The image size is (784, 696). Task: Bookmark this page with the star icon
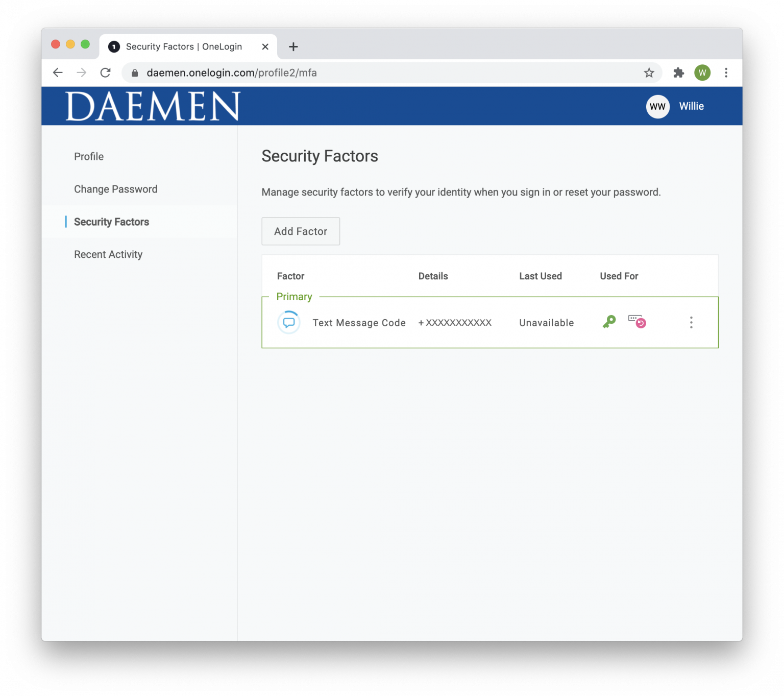[x=649, y=73]
